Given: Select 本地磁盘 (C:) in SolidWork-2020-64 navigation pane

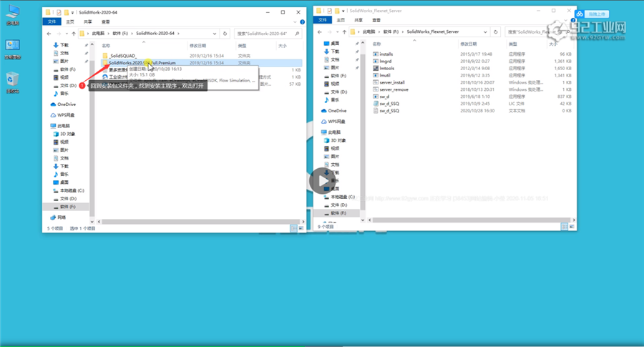Looking at the screenshot, I should 69,190.
